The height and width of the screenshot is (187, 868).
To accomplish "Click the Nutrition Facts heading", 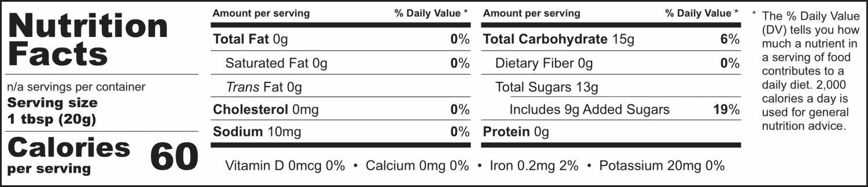I will coord(88,40).
